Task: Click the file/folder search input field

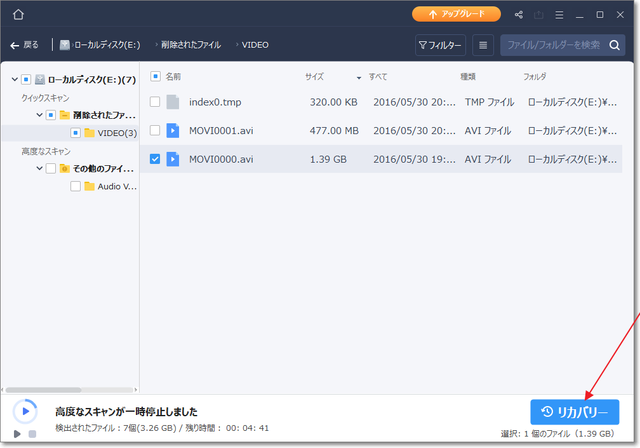Action: tap(553, 45)
